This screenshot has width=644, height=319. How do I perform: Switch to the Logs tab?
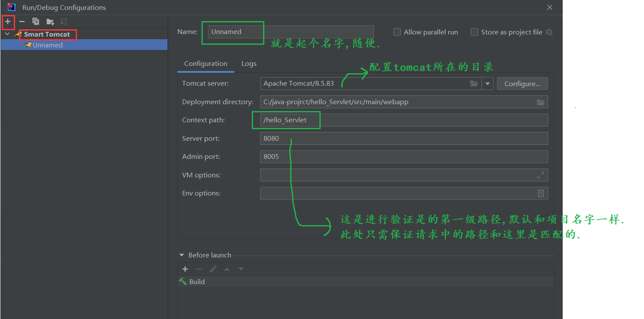point(249,64)
